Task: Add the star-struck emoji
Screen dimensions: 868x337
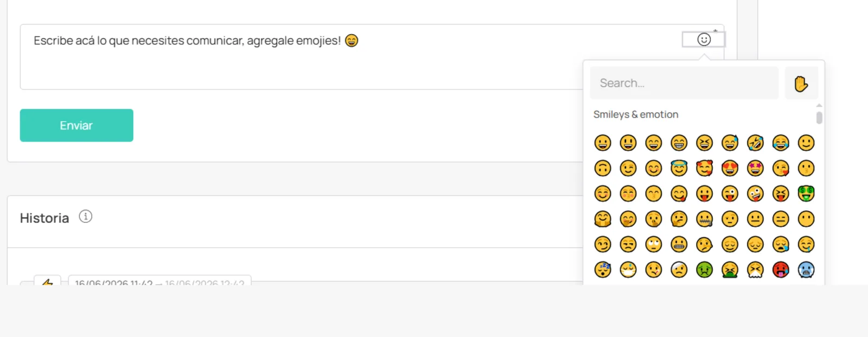Action: [755, 168]
